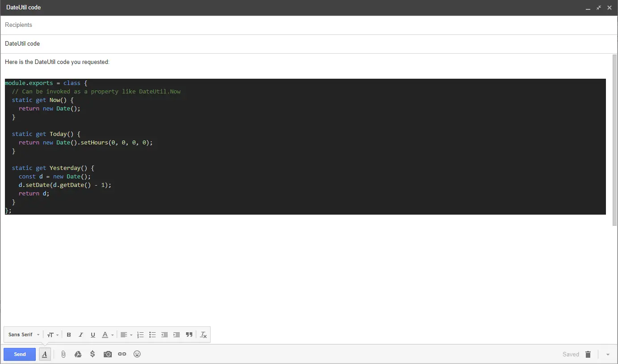Toggle italic formatting

(81, 334)
